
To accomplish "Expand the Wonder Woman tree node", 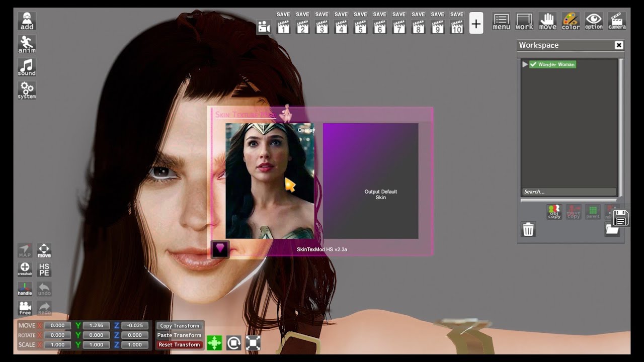I will (525, 64).
